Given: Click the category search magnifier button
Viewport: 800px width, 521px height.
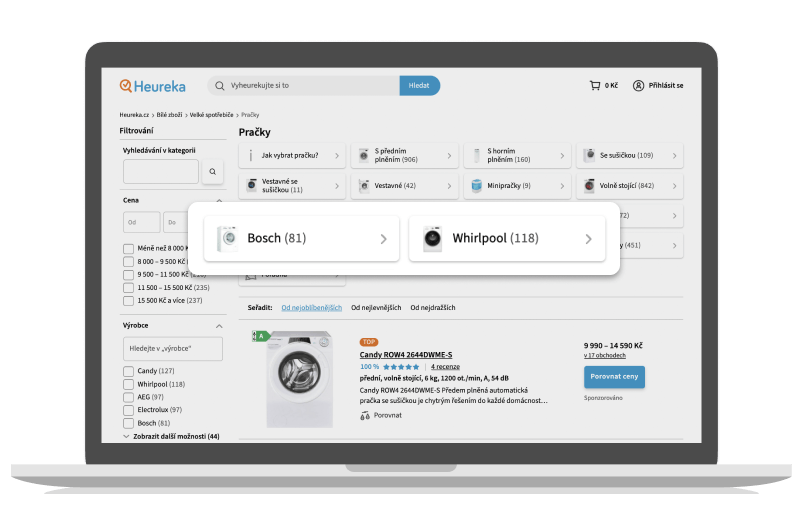Looking at the screenshot, I should pyautogui.click(x=212, y=172).
